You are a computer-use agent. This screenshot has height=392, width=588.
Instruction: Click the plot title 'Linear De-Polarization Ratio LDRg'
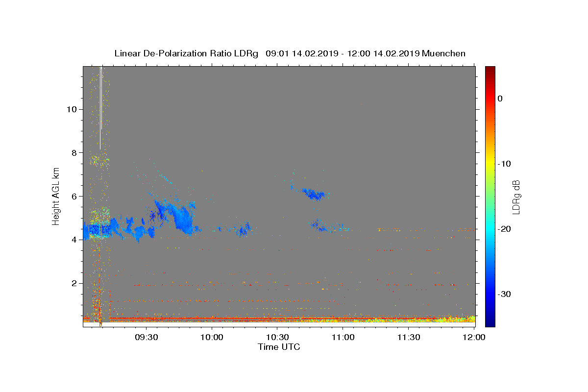point(186,53)
